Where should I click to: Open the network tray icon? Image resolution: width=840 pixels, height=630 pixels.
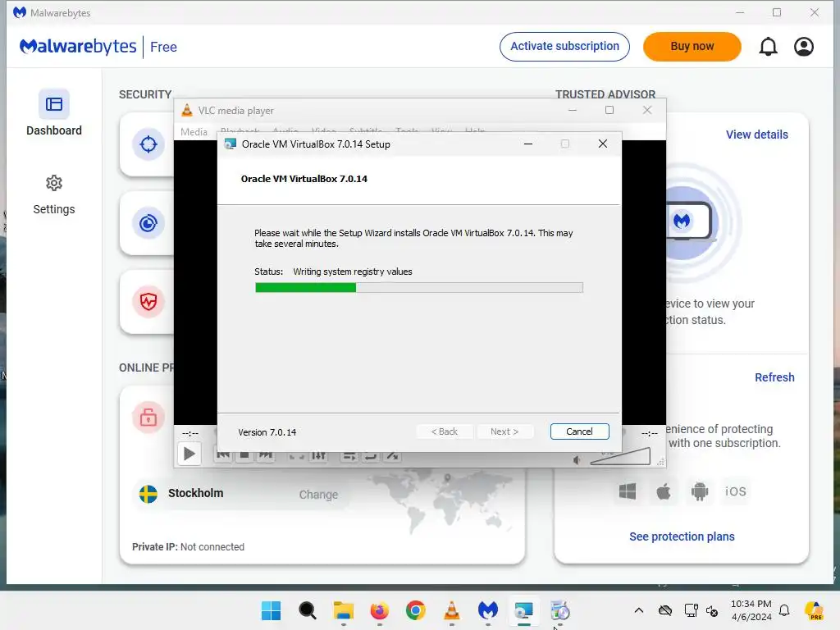(691, 610)
